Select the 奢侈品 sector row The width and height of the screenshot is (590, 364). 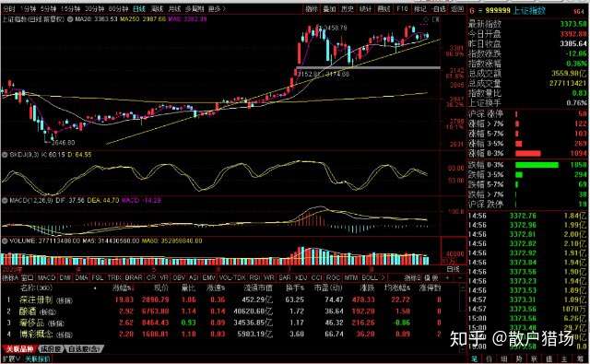pyautogui.click(x=222, y=323)
